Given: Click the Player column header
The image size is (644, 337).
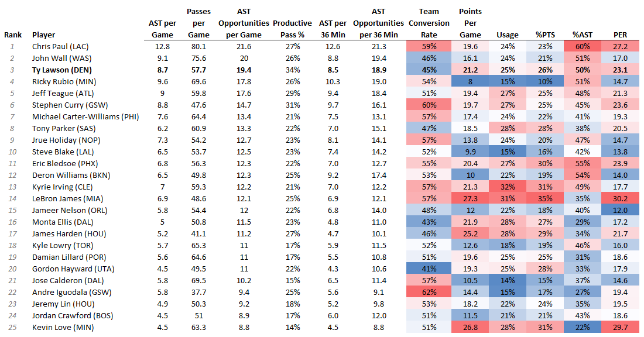Looking at the screenshot, I should pyautogui.click(x=44, y=35).
